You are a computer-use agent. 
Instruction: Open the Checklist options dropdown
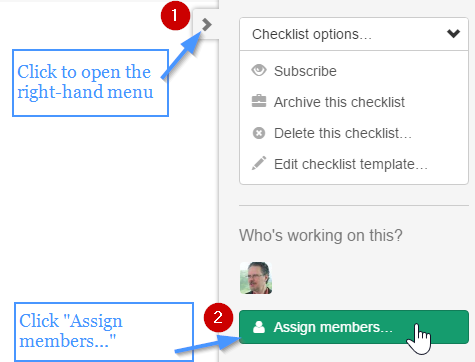[x=354, y=34]
